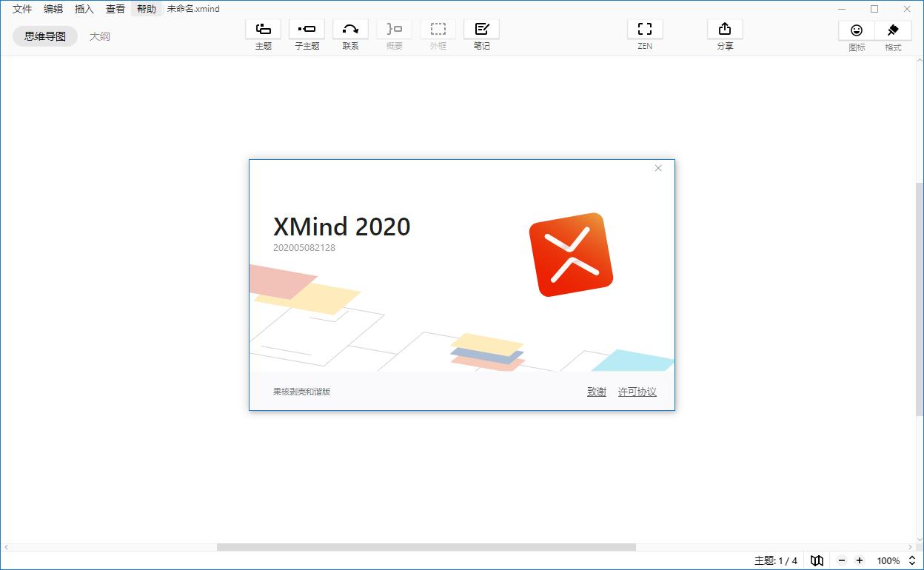Viewport: 924px width, 570px height.
Task: View the 许可协议 license agreement
Action: (x=636, y=392)
